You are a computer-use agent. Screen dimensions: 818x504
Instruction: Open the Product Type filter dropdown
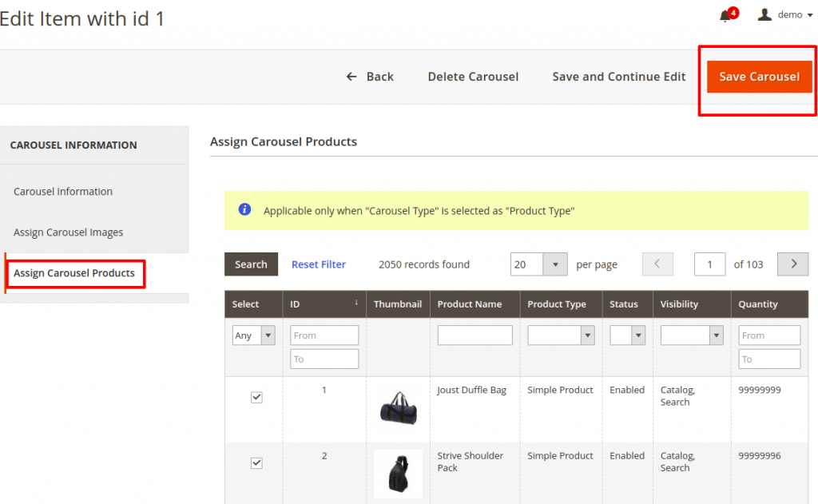(561, 335)
